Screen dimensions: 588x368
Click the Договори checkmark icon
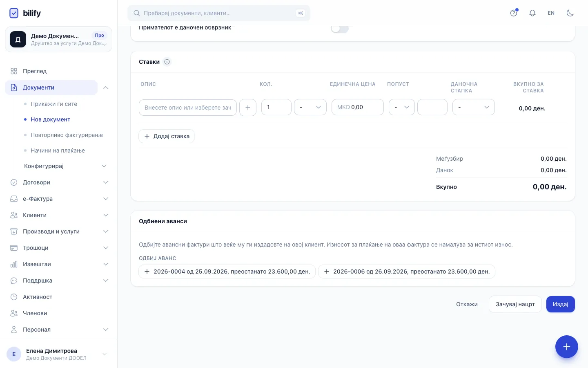tap(14, 182)
